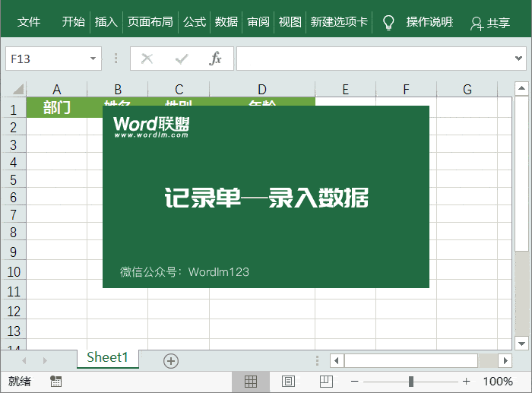Click next sheet navigation arrow

[45, 360]
